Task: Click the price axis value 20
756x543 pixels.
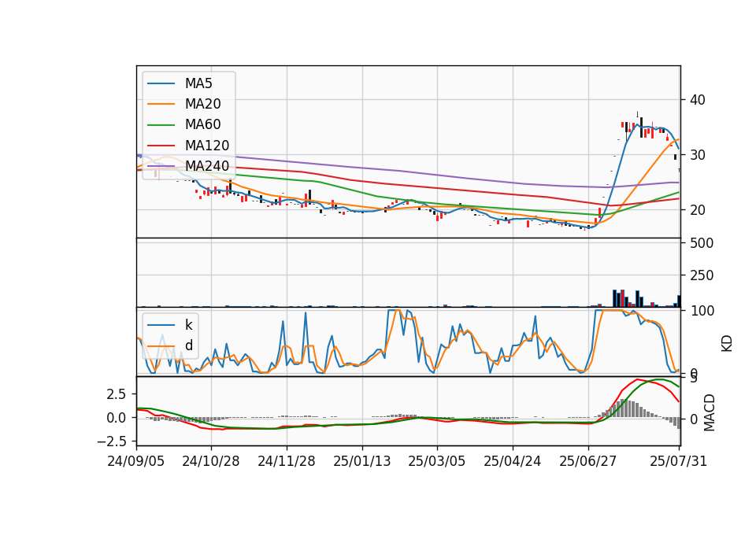Action: coord(698,210)
